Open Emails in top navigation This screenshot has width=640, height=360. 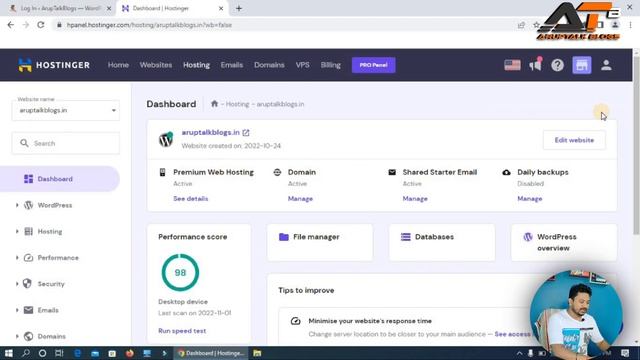[232, 65]
